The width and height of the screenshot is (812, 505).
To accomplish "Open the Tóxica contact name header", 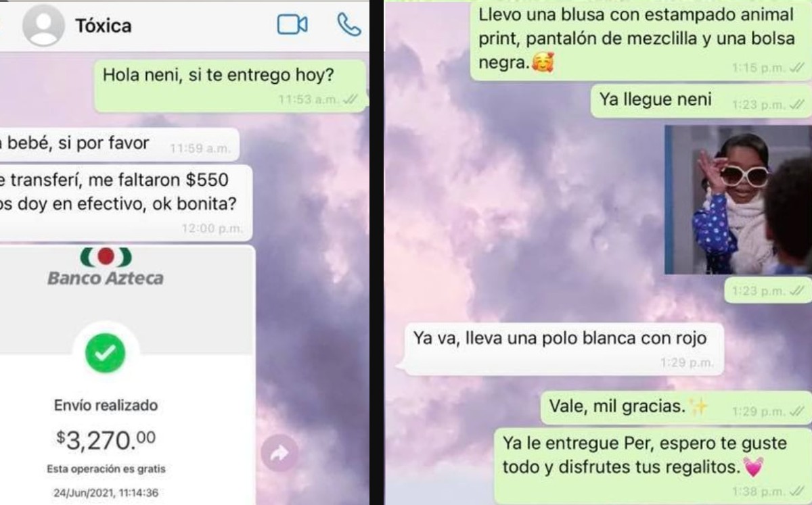I will (104, 26).
